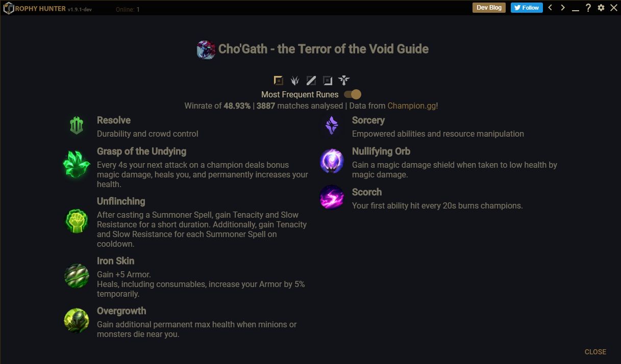Click the Unflinching rune icon
Viewport: 621px width, 364px height.
[x=77, y=221]
